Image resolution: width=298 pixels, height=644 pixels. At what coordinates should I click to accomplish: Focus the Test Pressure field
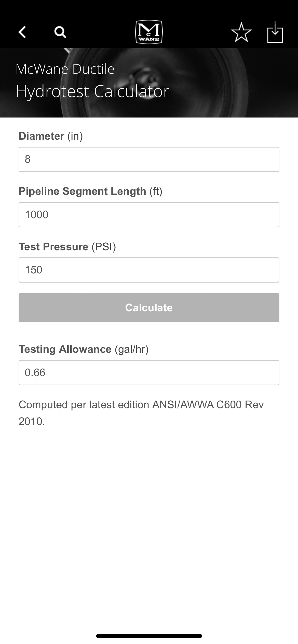click(149, 270)
